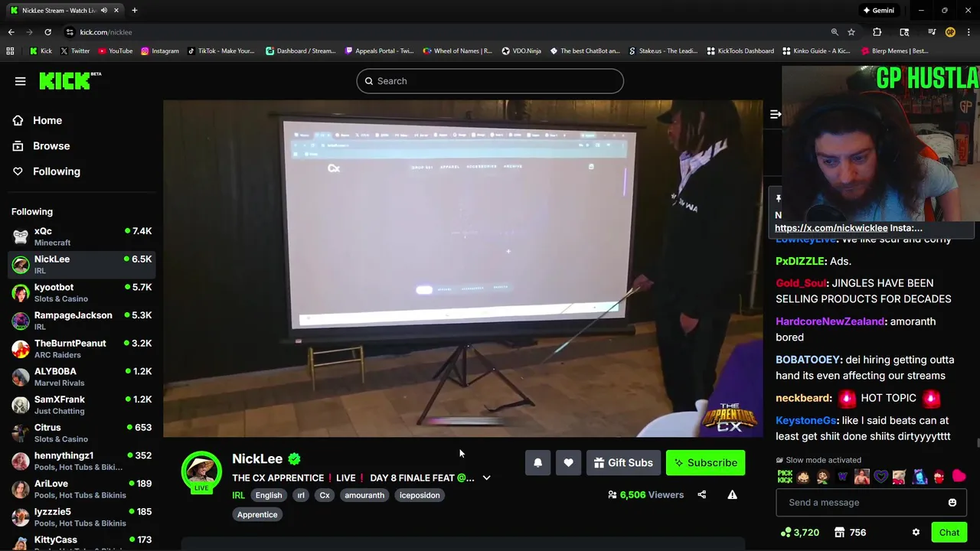Image resolution: width=980 pixels, height=551 pixels.
Task: Insert the purple W emote
Action: [843, 477]
